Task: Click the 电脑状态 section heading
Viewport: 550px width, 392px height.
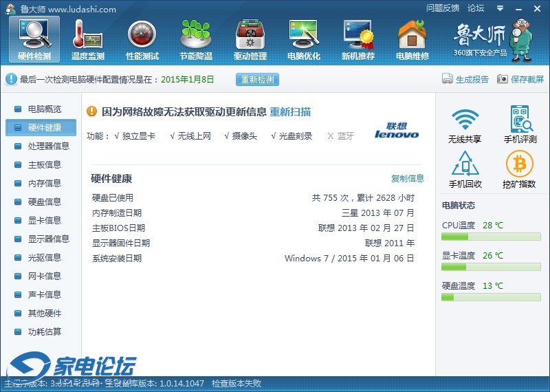Action: click(459, 206)
